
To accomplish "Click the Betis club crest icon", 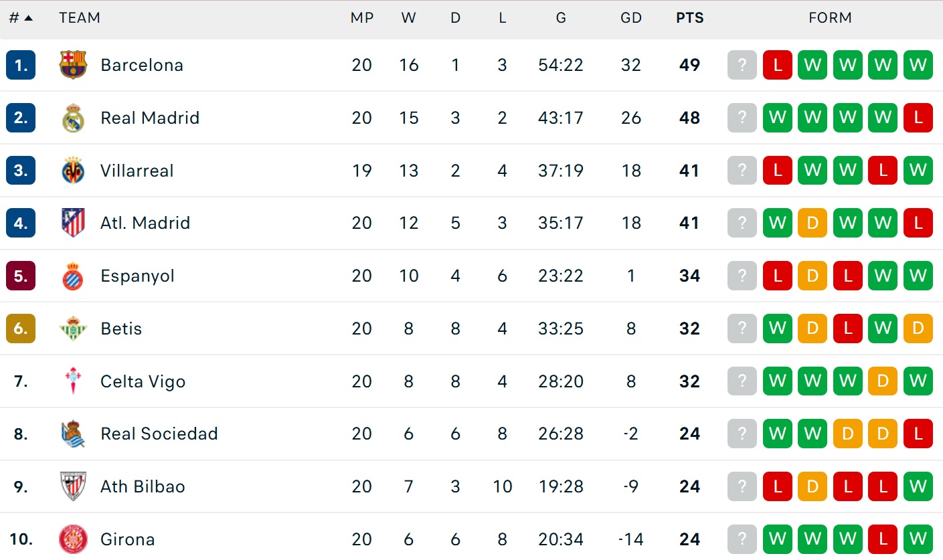I will click(x=73, y=329).
